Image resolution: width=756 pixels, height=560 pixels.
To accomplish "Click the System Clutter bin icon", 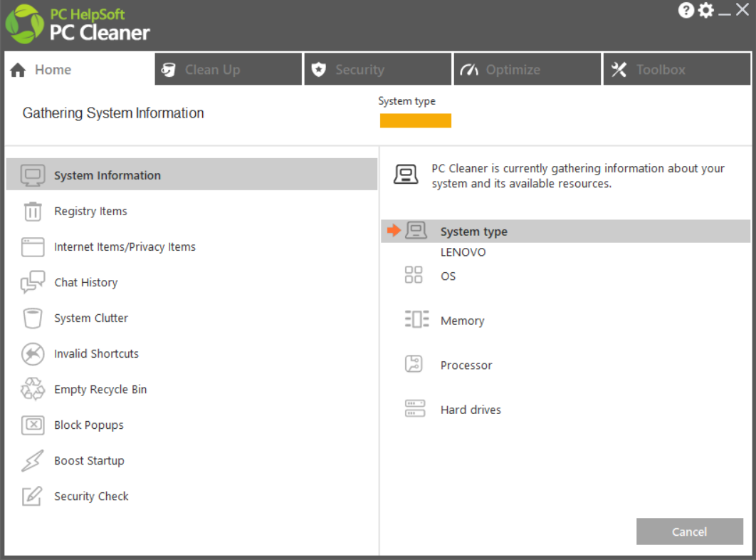I will pyautogui.click(x=33, y=318).
